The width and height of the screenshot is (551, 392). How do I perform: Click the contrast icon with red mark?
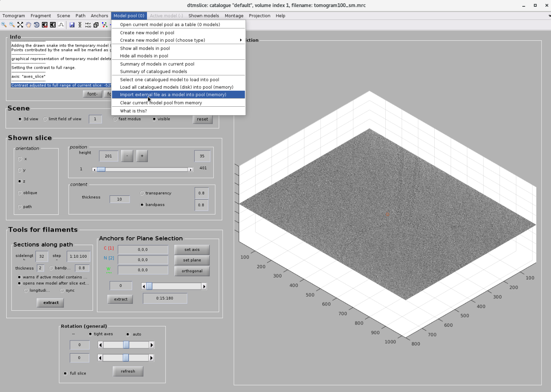point(45,25)
